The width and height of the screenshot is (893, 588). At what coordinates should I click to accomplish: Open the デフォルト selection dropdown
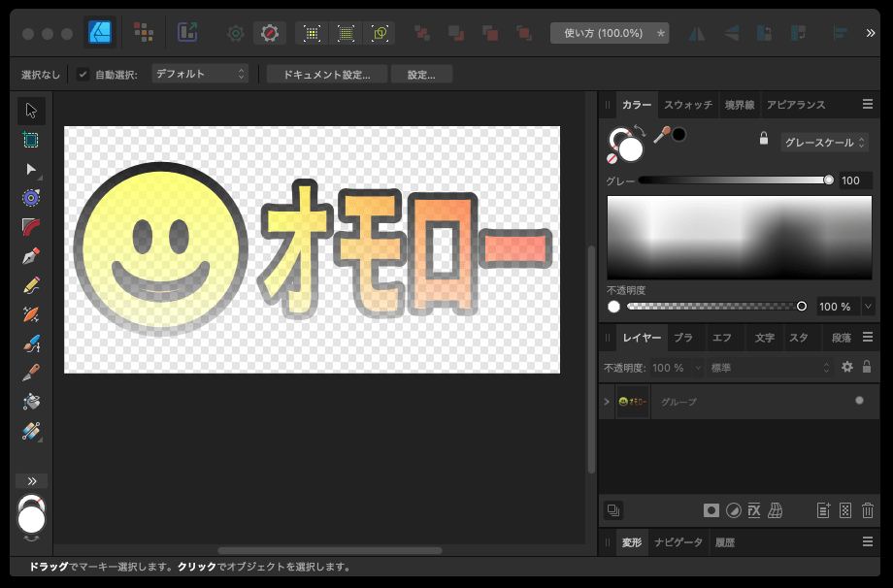click(x=199, y=73)
